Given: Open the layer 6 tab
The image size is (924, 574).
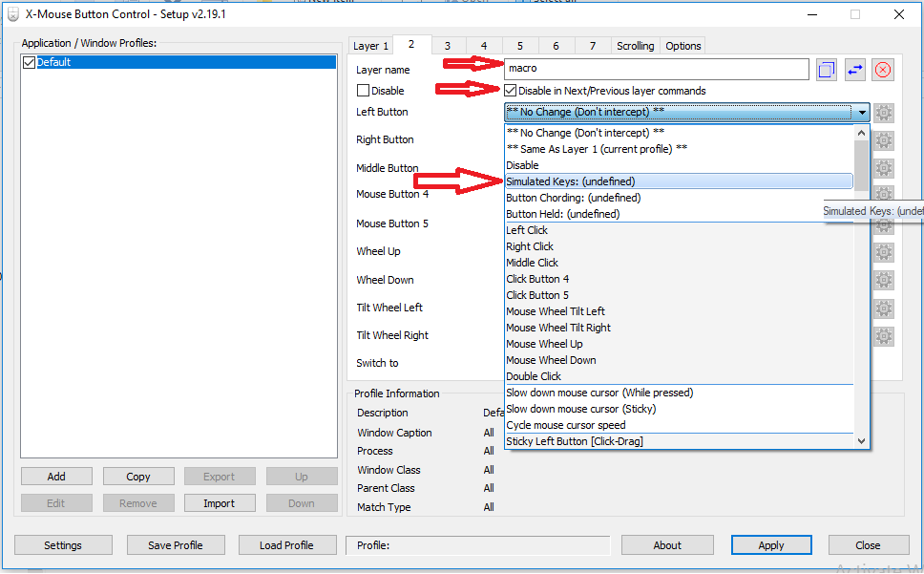Looking at the screenshot, I should (556, 46).
